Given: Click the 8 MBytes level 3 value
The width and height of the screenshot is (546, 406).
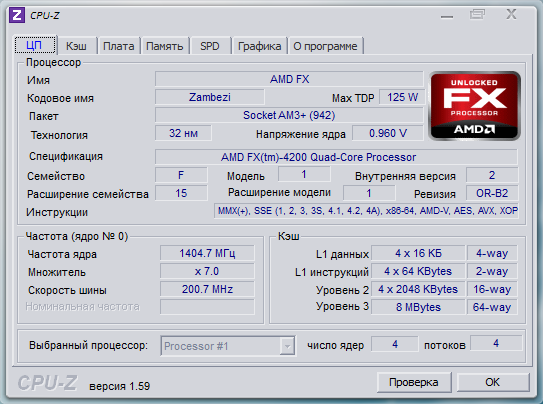Looking at the screenshot, I should tap(418, 307).
